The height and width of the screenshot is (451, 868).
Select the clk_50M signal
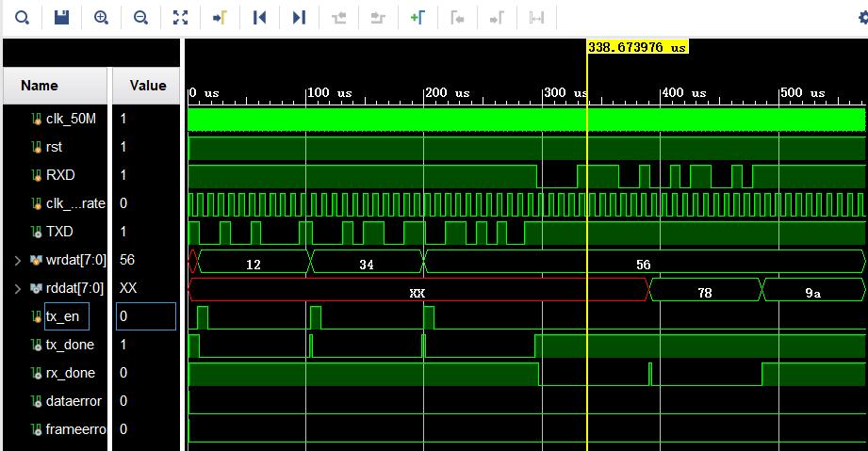[x=70, y=119]
